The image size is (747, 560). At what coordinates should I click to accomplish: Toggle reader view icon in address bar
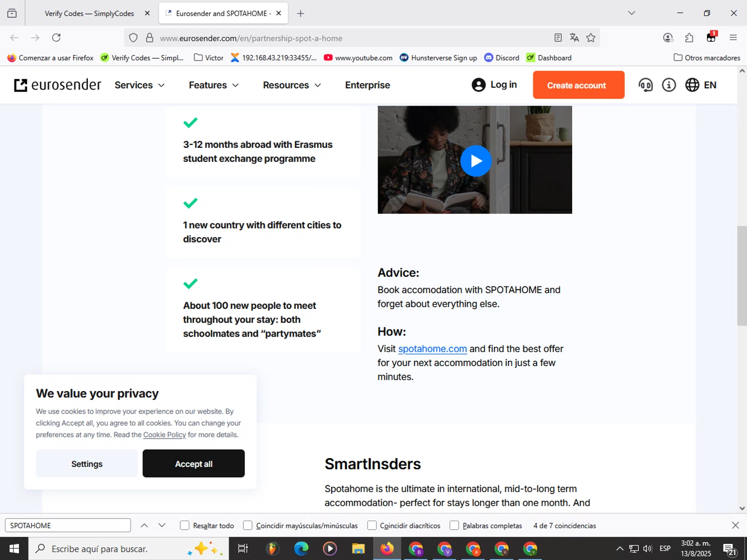(x=558, y=38)
